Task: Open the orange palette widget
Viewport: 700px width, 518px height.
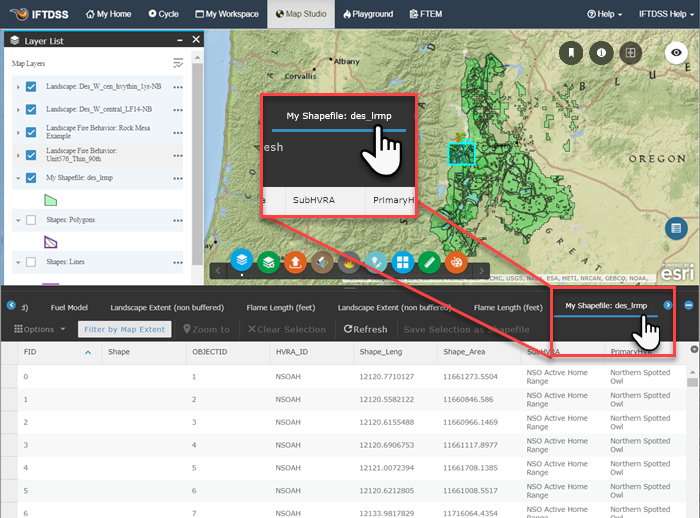Action: click(x=456, y=262)
